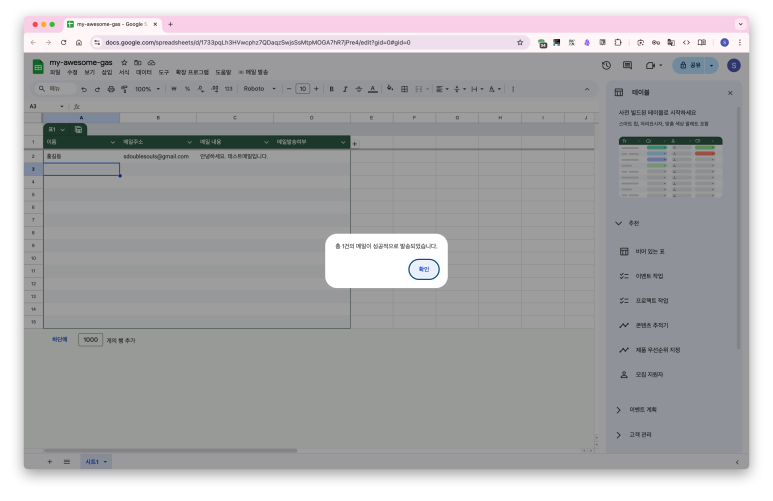The image size is (773, 501).
Task: Click the borders icon in the toolbar
Action: point(404,88)
